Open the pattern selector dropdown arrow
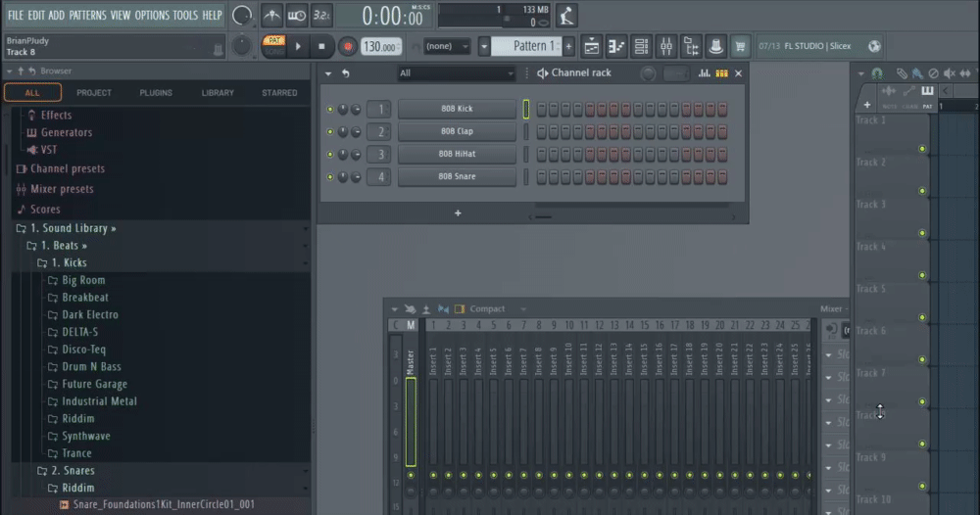This screenshot has width=980, height=515. point(484,46)
